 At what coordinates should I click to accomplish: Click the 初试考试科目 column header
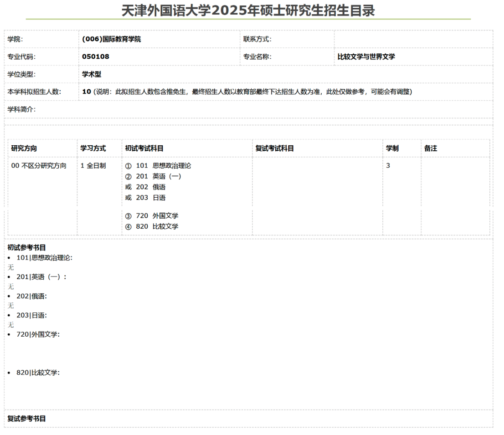coord(144,148)
